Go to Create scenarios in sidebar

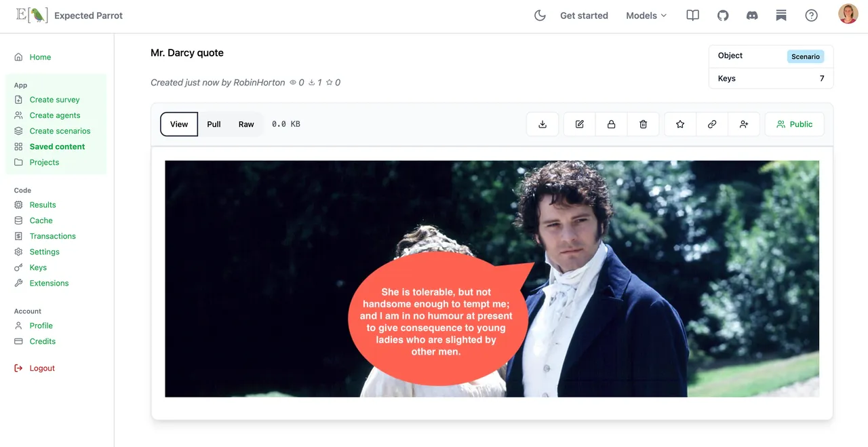60,131
